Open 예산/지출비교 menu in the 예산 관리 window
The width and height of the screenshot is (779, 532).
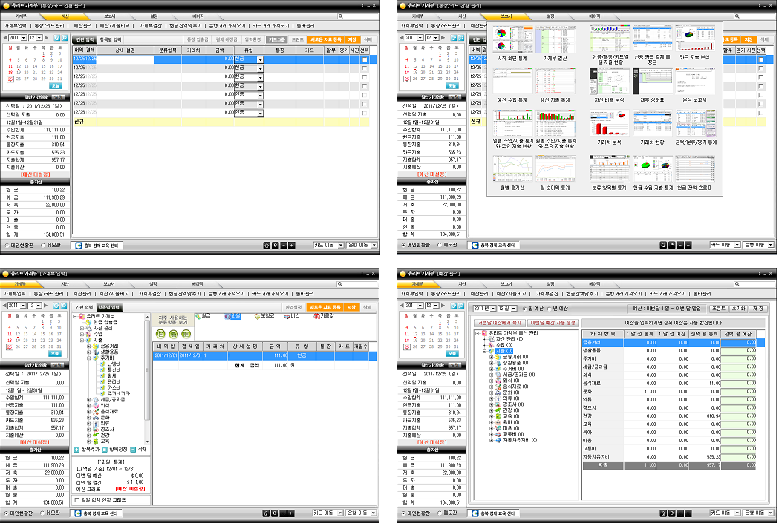point(511,294)
